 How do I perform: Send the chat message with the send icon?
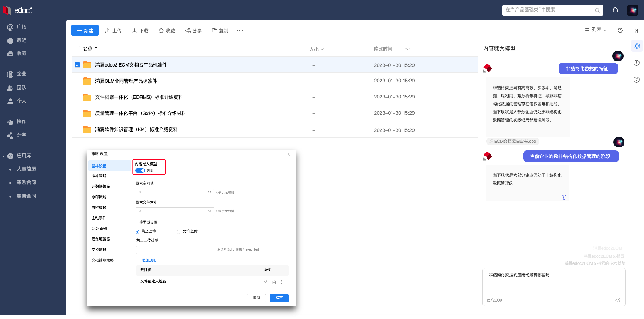618,300
